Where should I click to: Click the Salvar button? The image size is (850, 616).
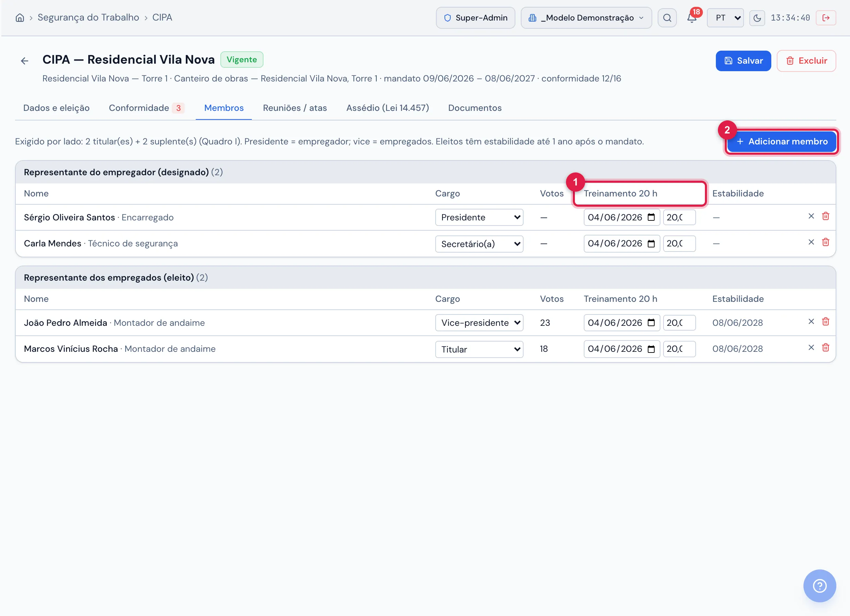click(743, 61)
